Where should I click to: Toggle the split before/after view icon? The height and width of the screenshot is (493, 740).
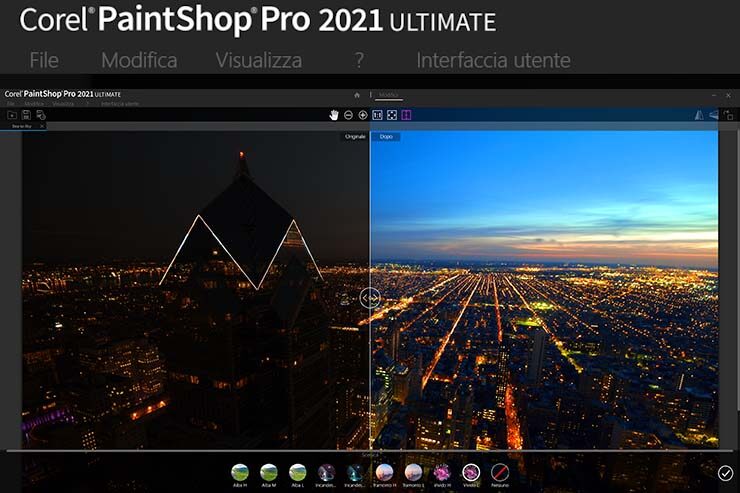point(407,115)
